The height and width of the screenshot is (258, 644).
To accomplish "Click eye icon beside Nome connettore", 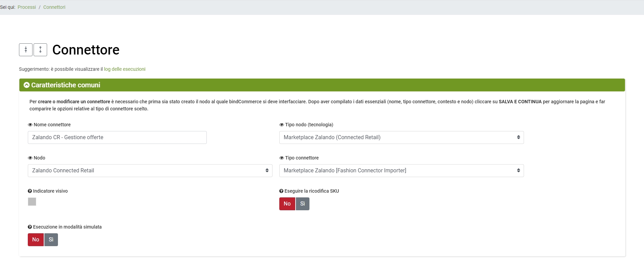I will point(30,125).
